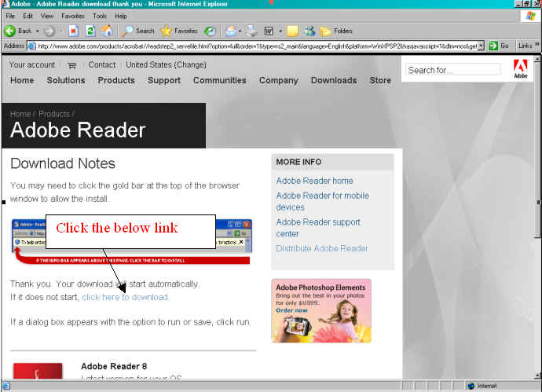Image resolution: width=542 pixels, height=392 pixels.
Task: Select the Downloads navigation tab
Action: tap(333, 80)
